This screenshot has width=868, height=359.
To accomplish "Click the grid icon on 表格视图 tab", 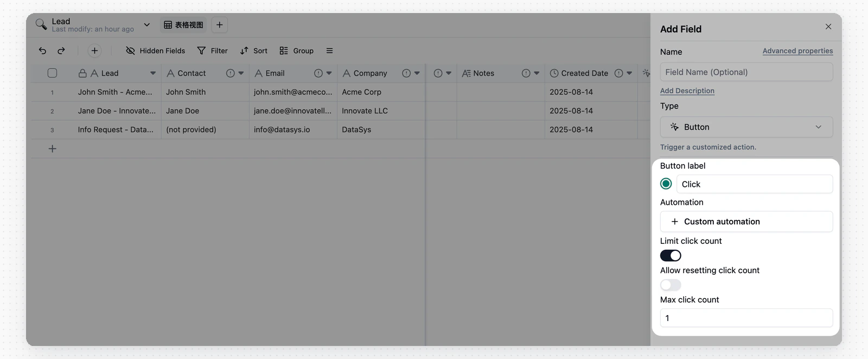I will coord(168,25).
